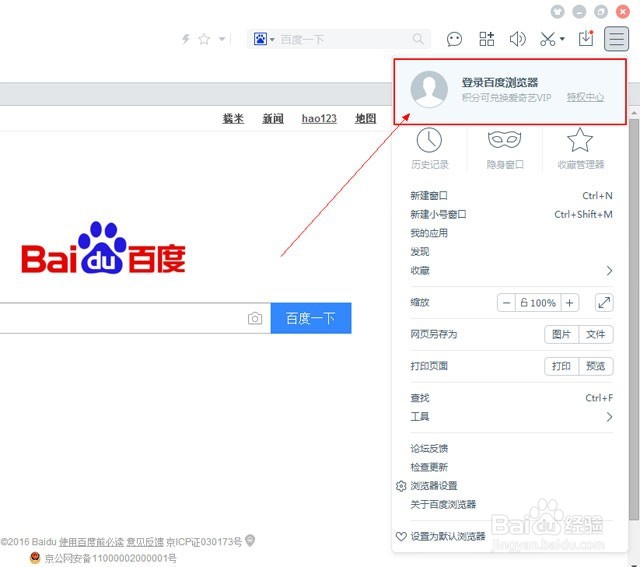
Task: Click the scissors screenshot tool icon
Action: point(548,39)
